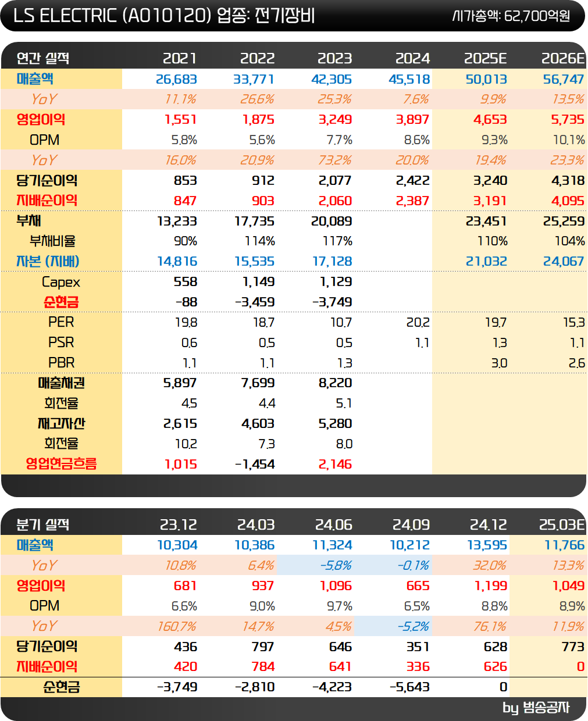
Task: Click quarterly 지배순이익 value 336
Action: [418, 667]
